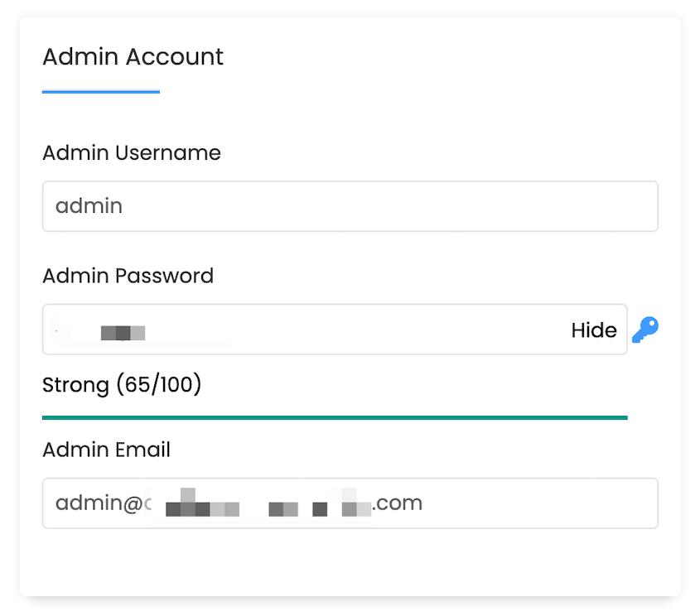Screen dimensions: 700x616
Task: Generate a new admin password with key icon
Action: click(x=646, y=330)
